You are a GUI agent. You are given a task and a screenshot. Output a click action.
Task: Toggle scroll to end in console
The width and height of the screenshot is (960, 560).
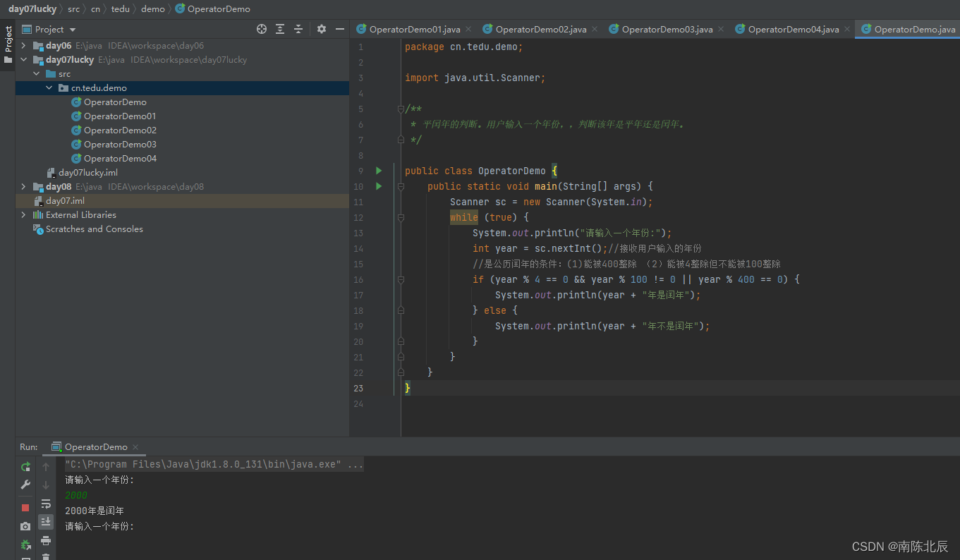tap(46, 522)
